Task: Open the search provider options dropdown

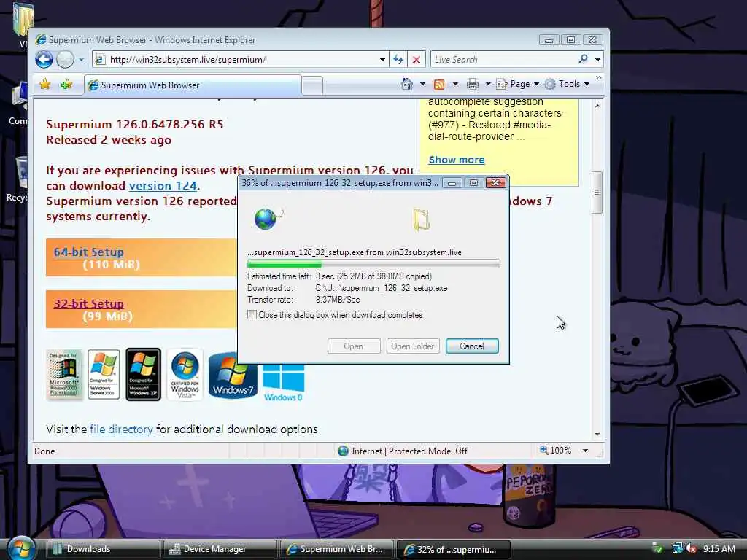Action: click(598, 60)
